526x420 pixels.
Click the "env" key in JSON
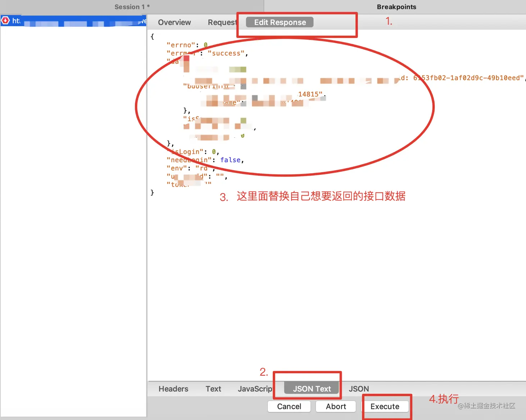coord(176,168)
